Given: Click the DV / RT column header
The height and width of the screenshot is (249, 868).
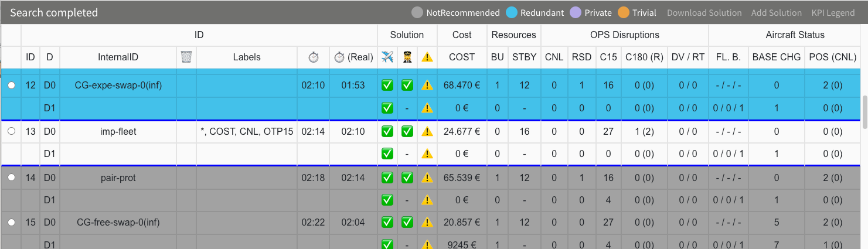Looking at the screenshot, I should pos(688,57).
